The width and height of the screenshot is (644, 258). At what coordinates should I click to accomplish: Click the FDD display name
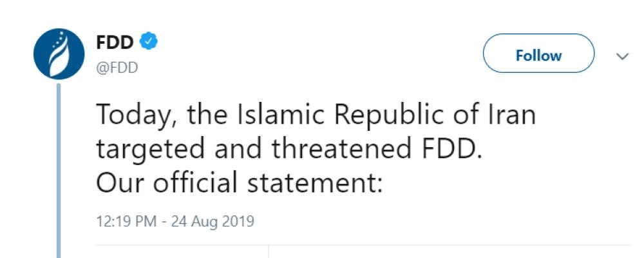(115, 43)
